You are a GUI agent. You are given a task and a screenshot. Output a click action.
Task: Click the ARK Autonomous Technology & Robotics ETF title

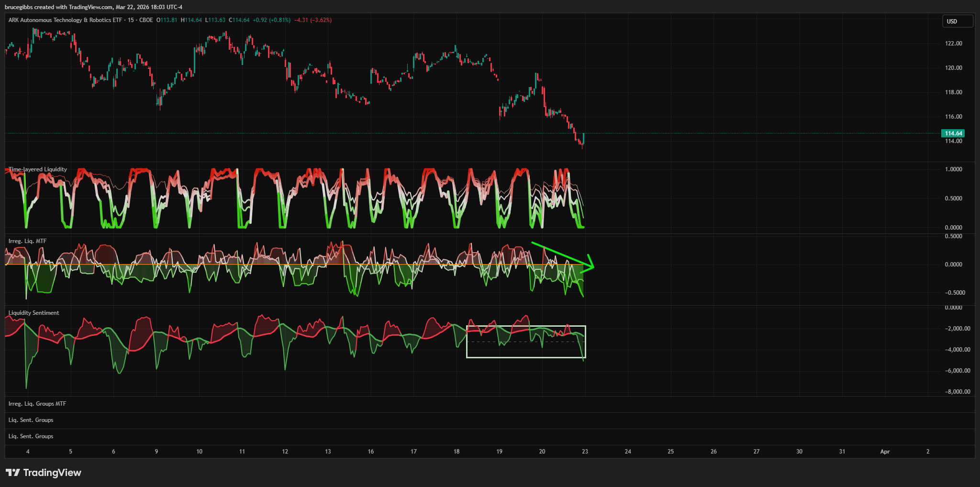tap(65, 20)
